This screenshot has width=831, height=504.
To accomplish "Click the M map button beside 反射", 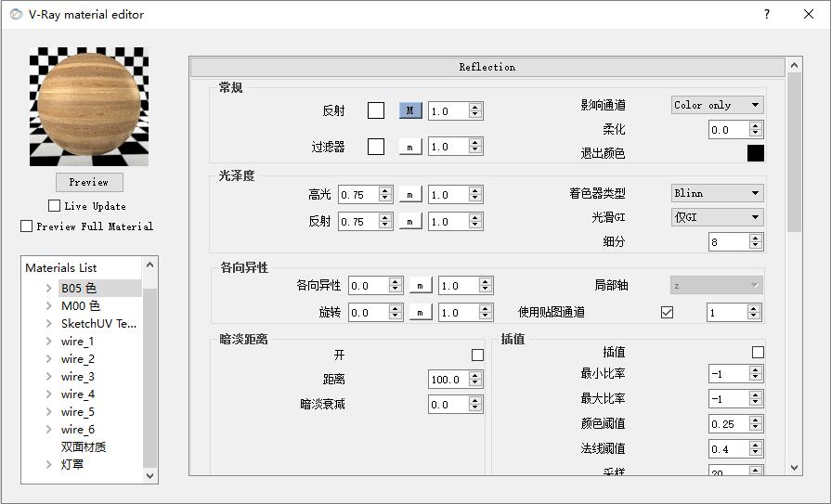I will click(x=410, y=110).
